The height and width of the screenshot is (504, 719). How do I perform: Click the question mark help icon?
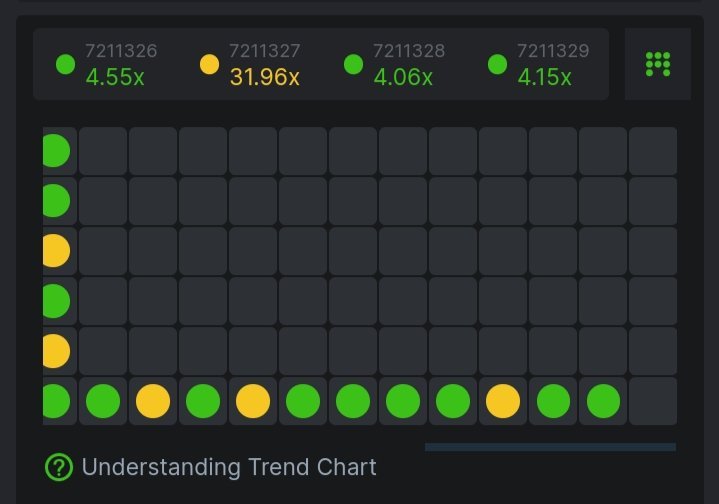59,467
